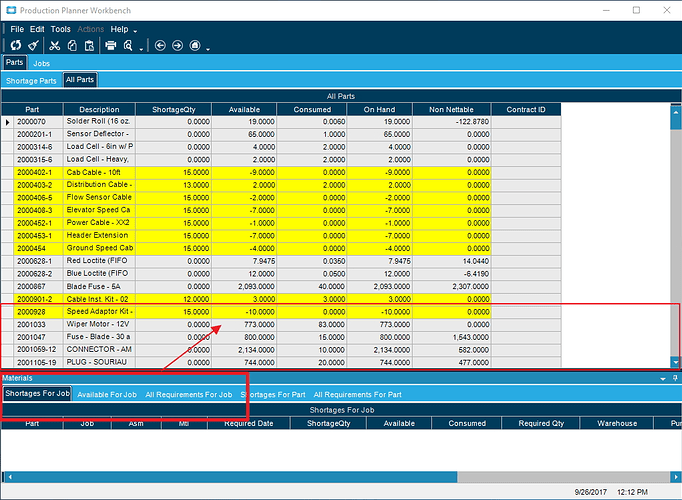682x500 pixels.
Task: Click the Forward arrow icon
Action: [177, 45]
